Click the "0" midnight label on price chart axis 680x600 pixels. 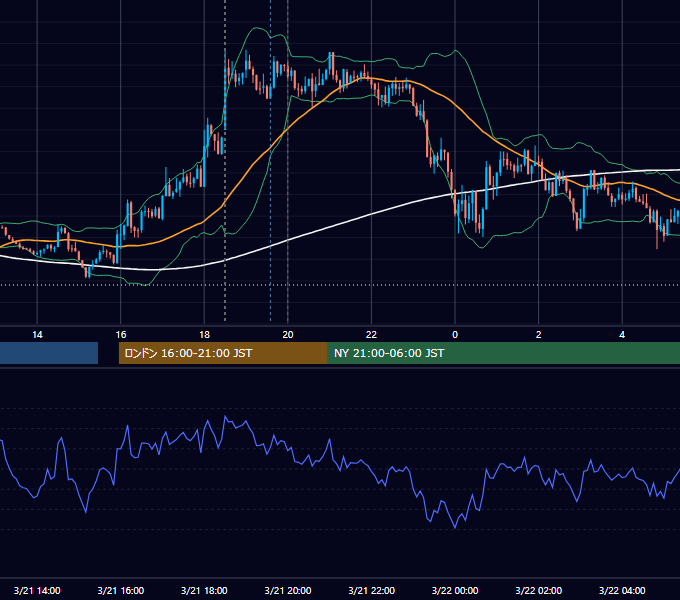(x=455, y=335)
